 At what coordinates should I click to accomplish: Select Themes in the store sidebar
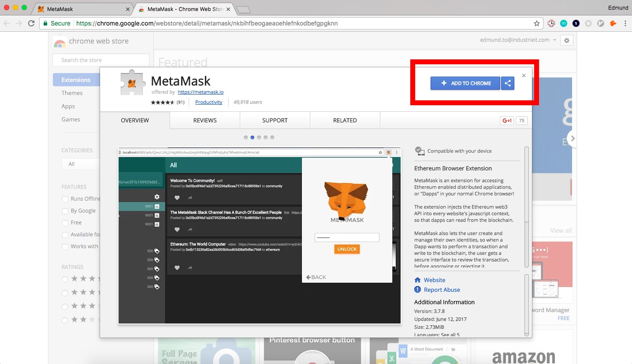72,93
